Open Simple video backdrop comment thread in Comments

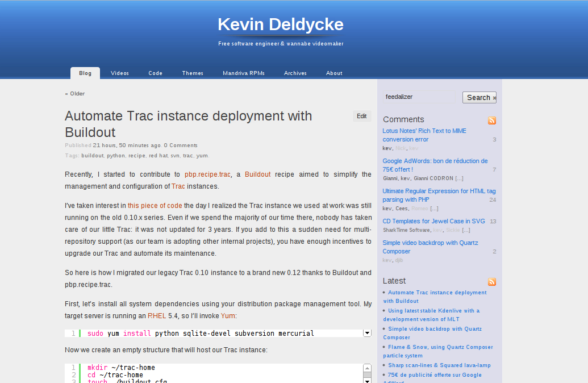(430, 247)
